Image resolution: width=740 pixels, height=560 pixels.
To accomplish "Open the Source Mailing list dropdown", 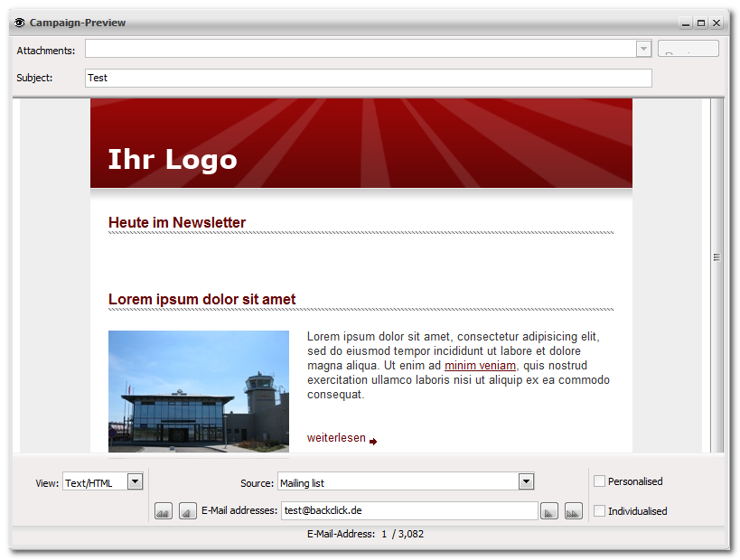I will click(x=526, y=481).
